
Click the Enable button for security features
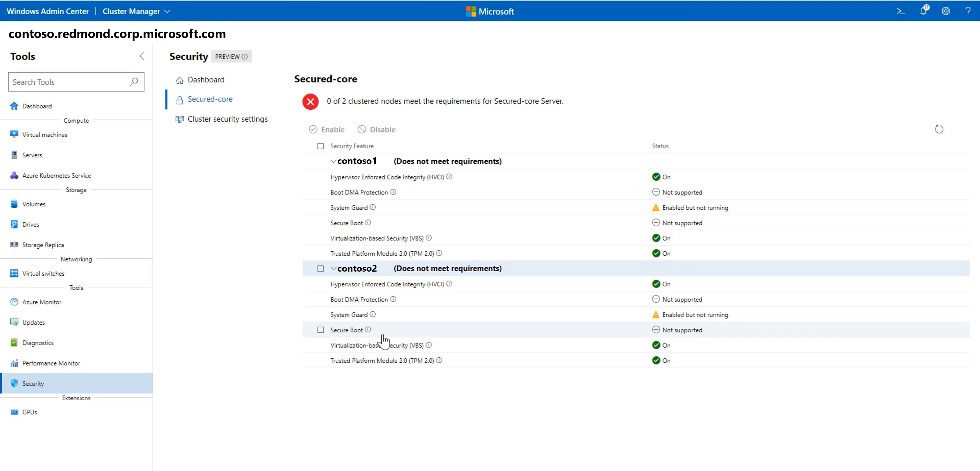pos(327,129)
